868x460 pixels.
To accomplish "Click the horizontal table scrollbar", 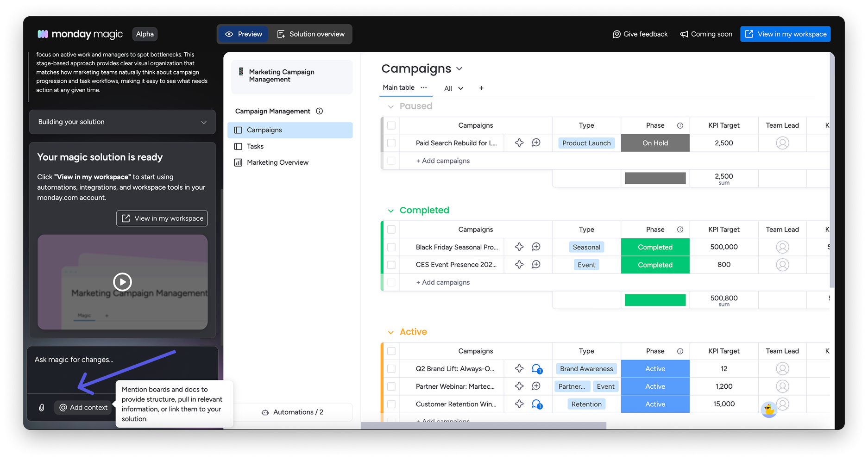I will pos(484,426).
